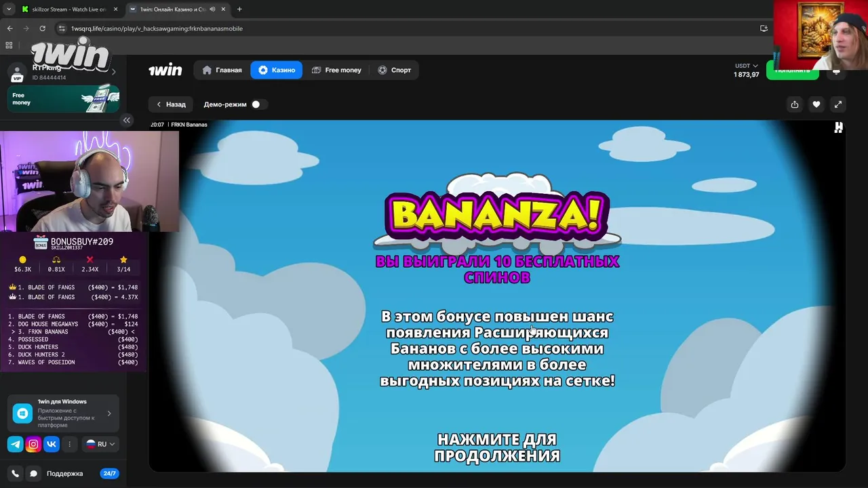Reload the browser page
The image size is (868, 488).
42,28
